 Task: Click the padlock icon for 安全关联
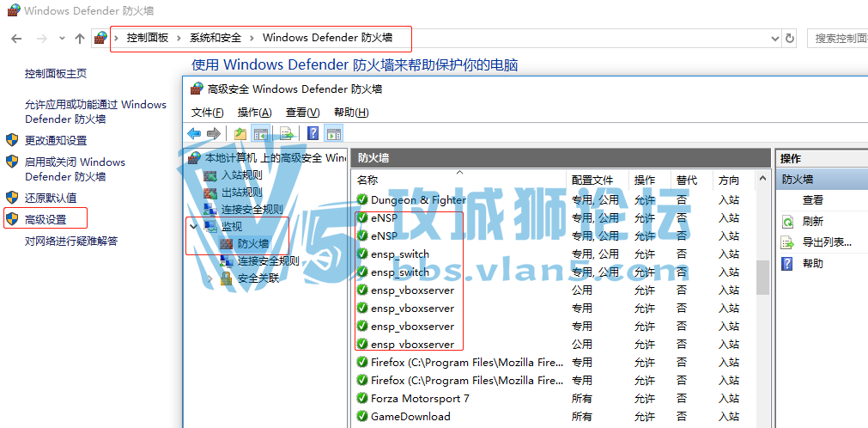[227, 278]
